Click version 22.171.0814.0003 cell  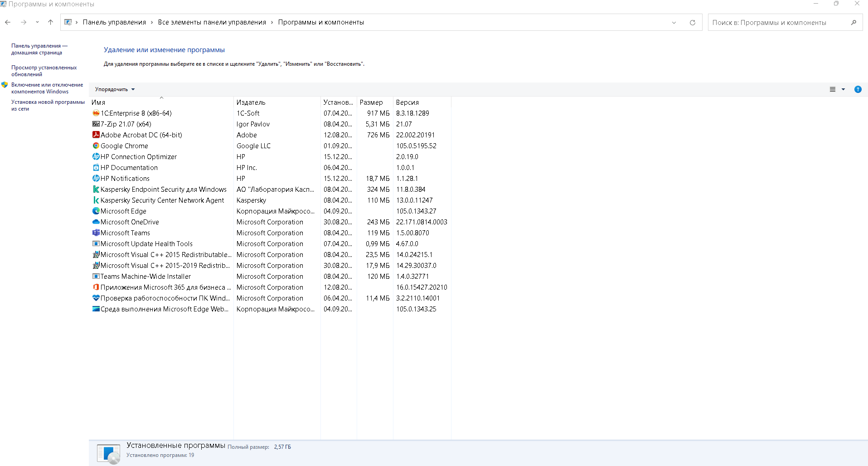point(422,222)
